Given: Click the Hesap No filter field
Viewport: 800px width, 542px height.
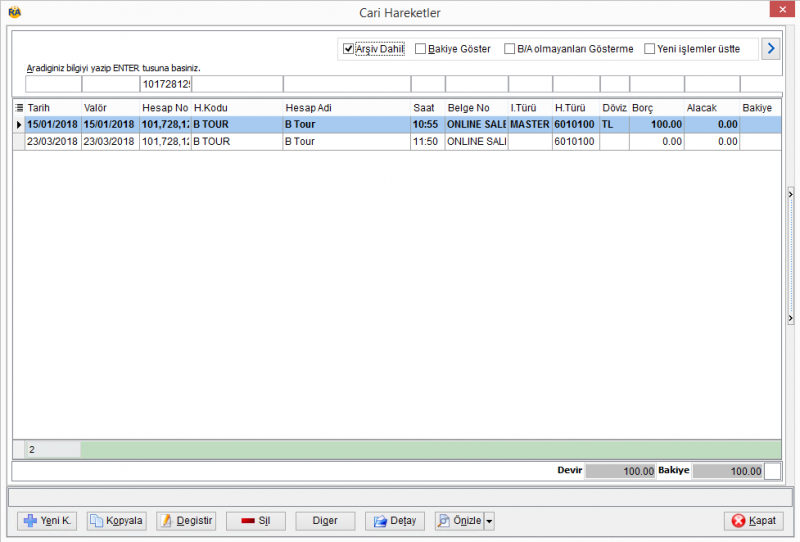Looking at the screenshot, I should tap(166, 84).
